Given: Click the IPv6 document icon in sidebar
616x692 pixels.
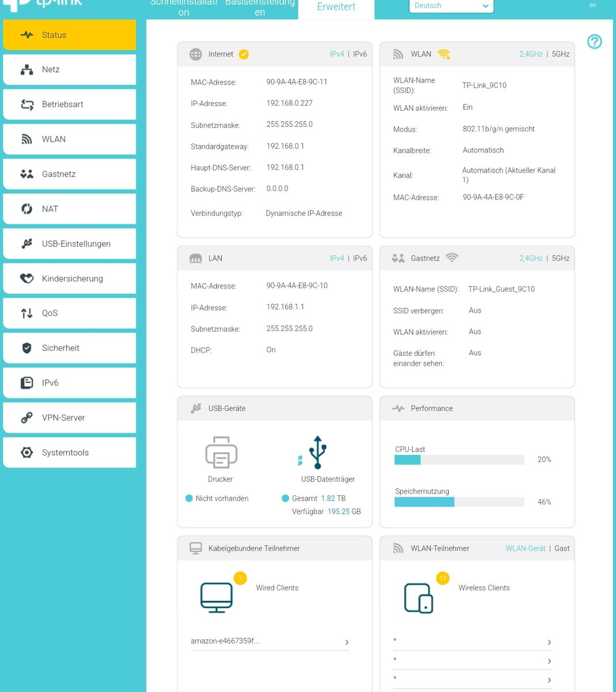Looking at the screenshot, I should pyautogui.click(x=27, y=383).
